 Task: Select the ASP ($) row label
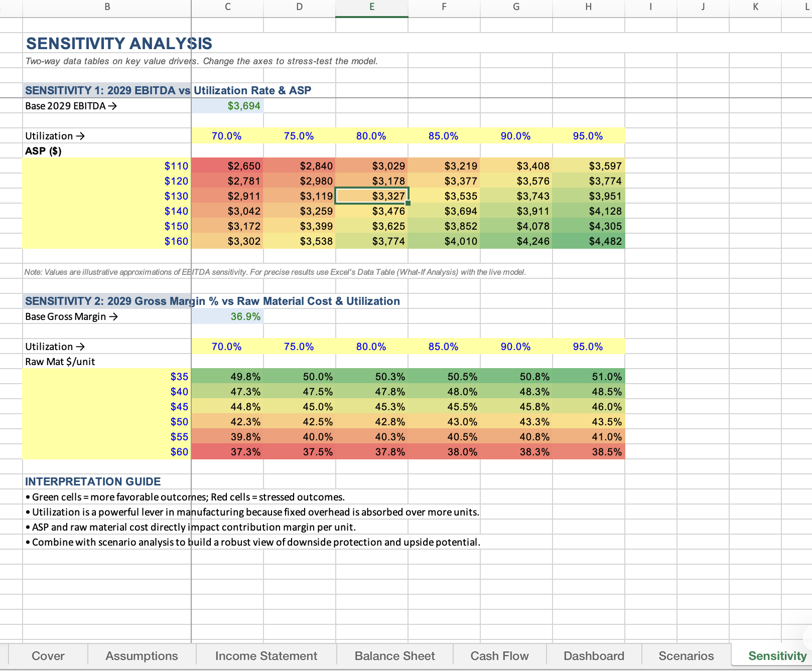click(x=43, y=151)
